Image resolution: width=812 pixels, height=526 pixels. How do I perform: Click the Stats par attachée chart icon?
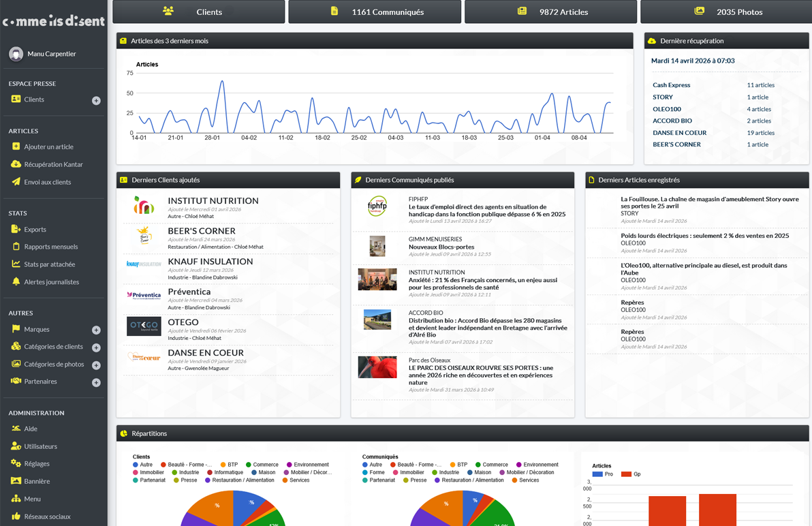coord(16,264)
